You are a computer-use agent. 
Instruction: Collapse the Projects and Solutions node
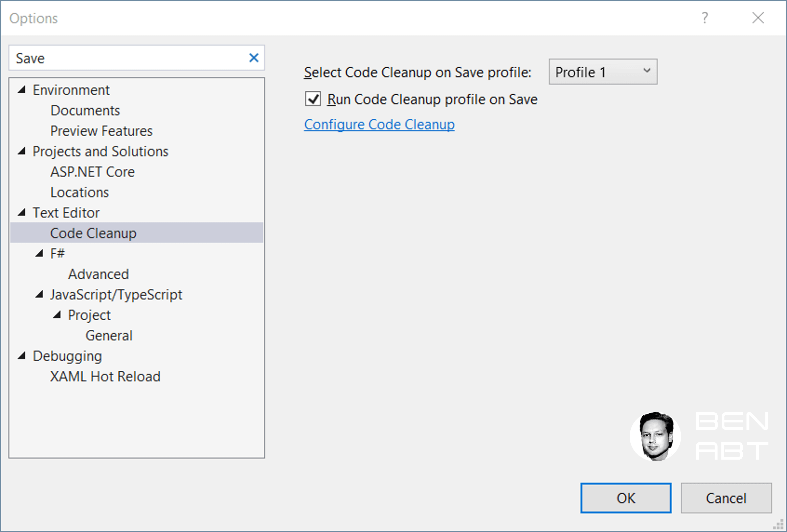[x=22, y=151]
